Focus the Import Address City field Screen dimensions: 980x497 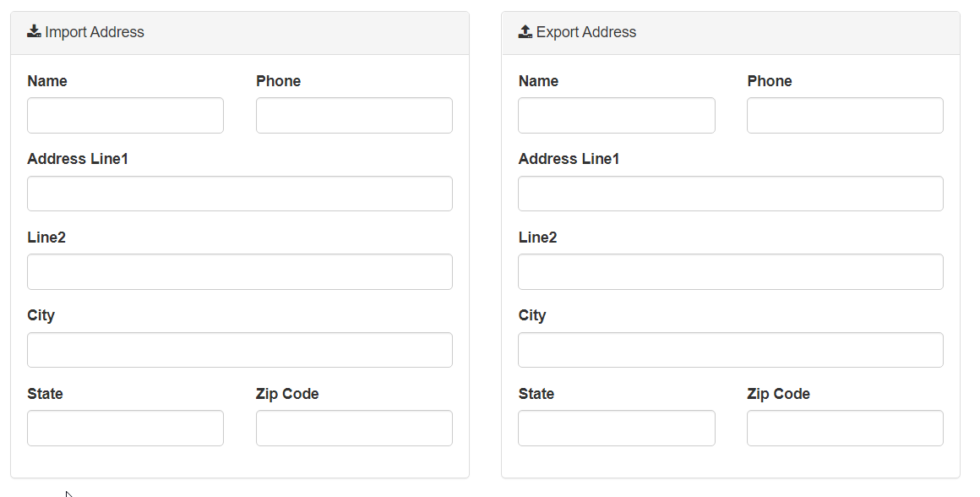pos(240,350)
